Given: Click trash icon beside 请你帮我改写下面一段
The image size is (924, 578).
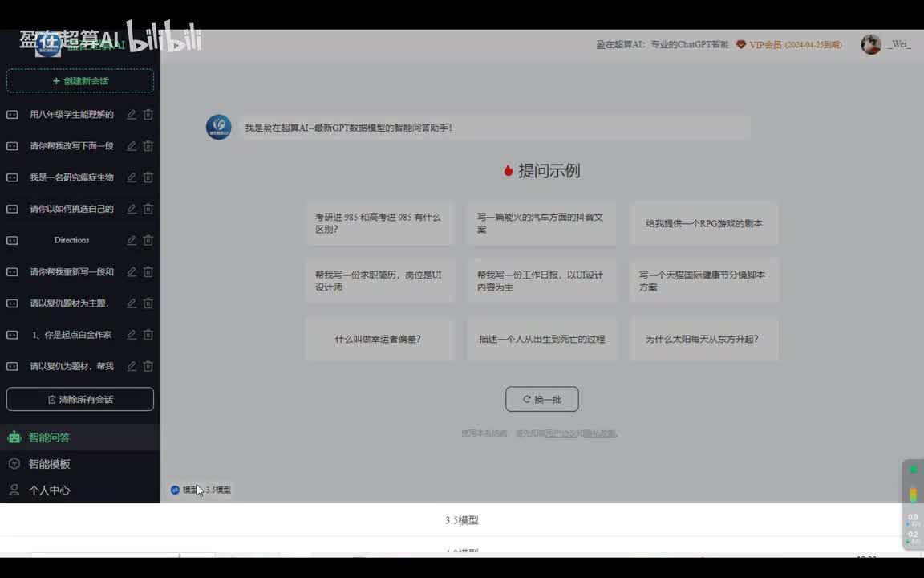Looking at the screenshot, I should coord(148,146).
